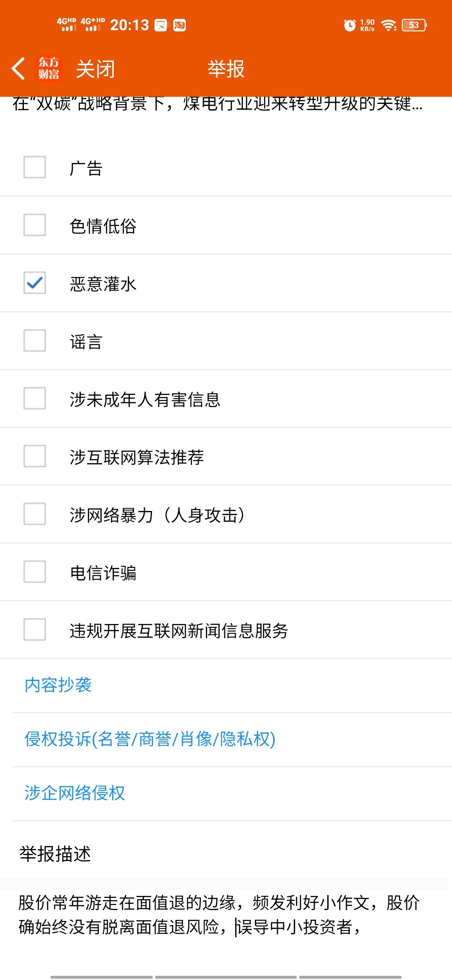
Task: Check the 谣言 checkbox
Action: click(35, 340)
